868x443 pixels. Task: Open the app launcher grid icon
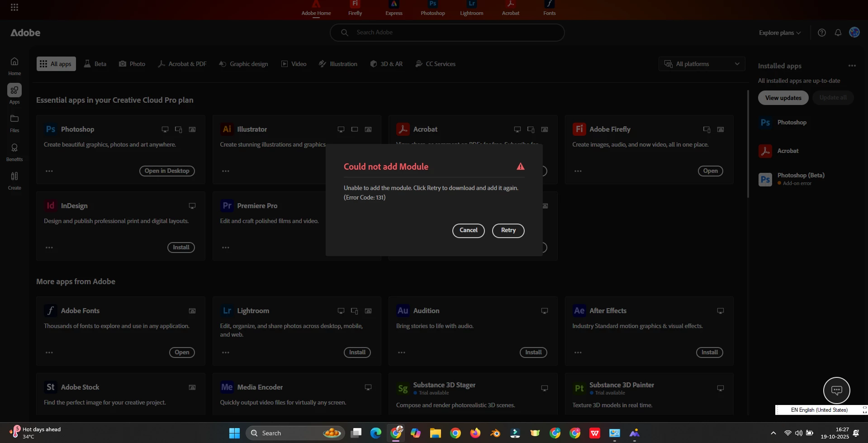point(14,7)
